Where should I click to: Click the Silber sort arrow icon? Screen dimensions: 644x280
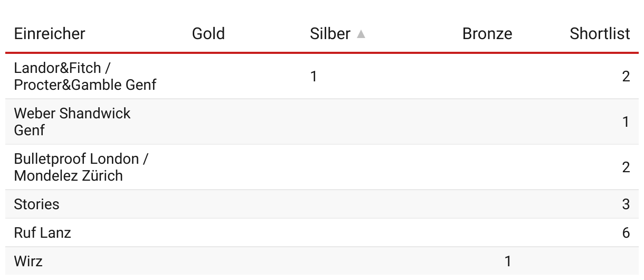361,34
